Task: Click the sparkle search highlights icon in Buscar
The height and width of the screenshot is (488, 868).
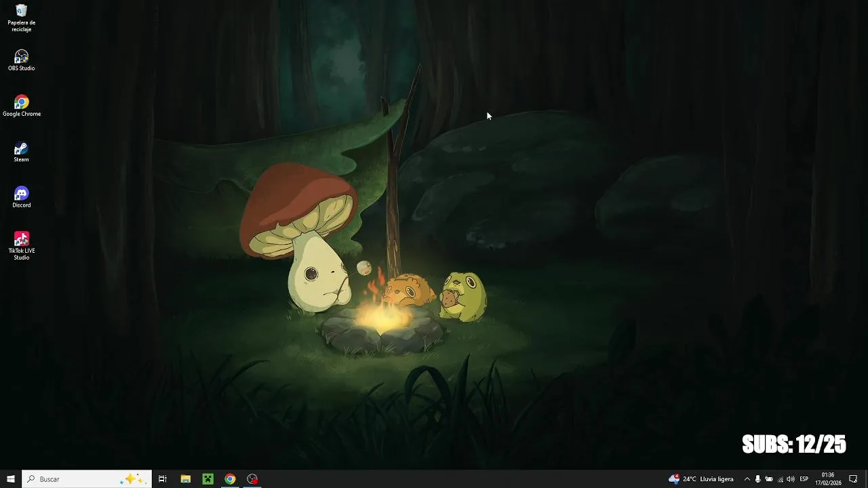Action: point(132,479)
